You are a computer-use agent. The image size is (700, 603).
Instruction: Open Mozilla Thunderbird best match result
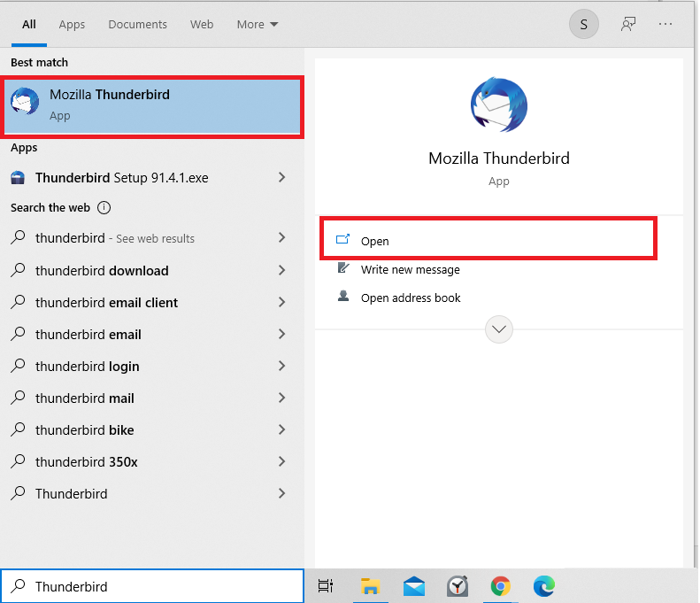152,106
